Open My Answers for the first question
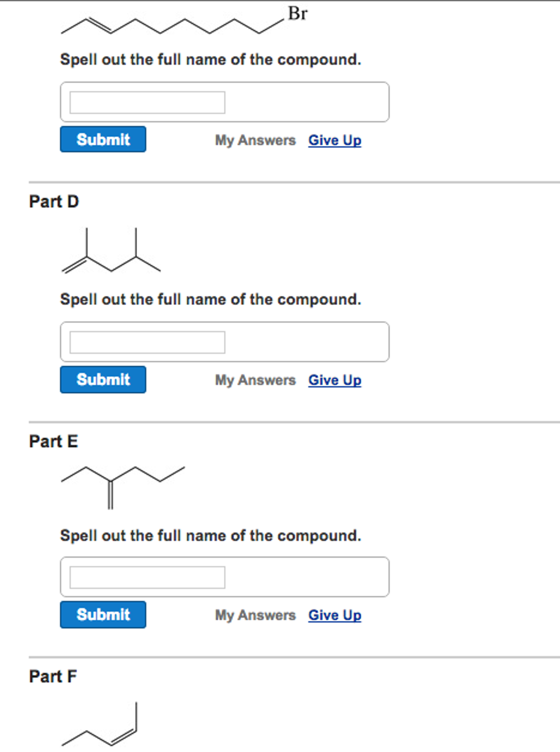The width and height of the screenshot is (560, 752). [x=255, y=140]
